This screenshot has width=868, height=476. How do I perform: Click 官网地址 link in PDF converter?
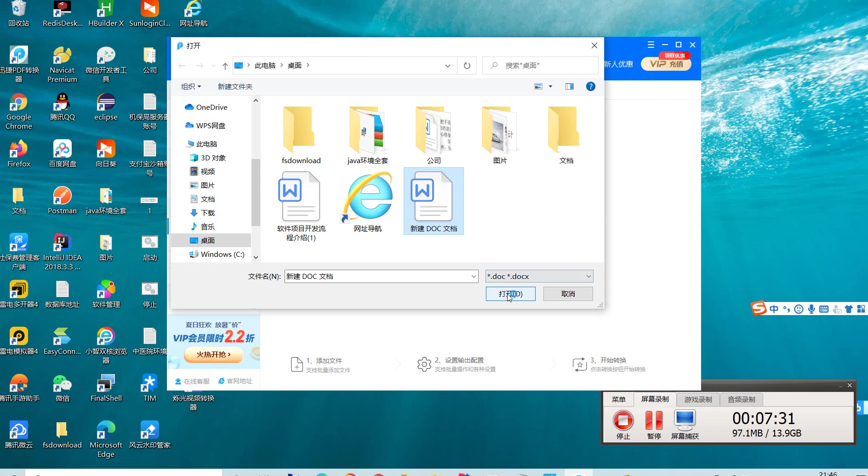point(235,381)
